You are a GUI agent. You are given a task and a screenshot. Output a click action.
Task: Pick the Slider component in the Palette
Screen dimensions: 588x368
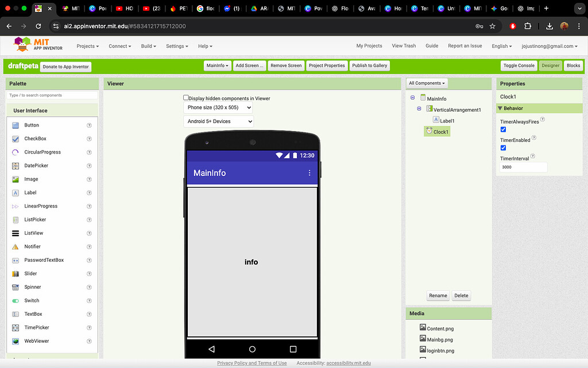point(29,273)
